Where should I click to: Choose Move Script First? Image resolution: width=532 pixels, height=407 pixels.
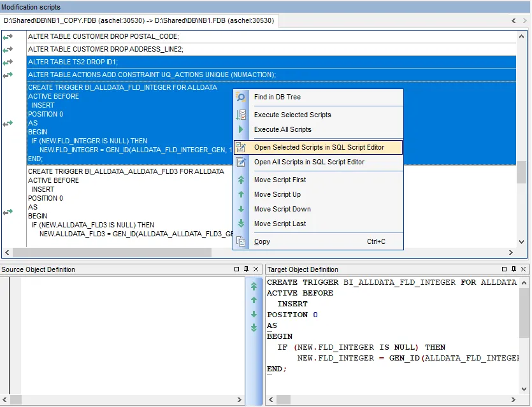pos(319,180)
